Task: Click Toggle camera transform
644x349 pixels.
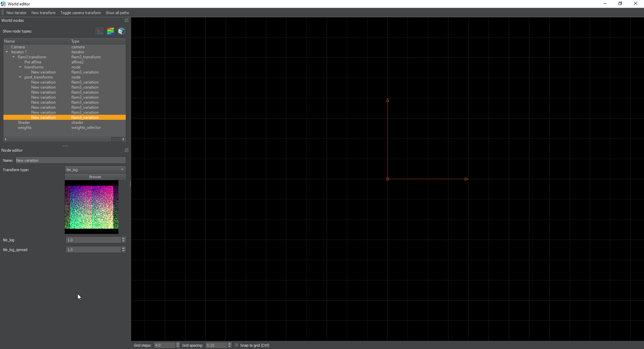Action: tap(80, 13)
